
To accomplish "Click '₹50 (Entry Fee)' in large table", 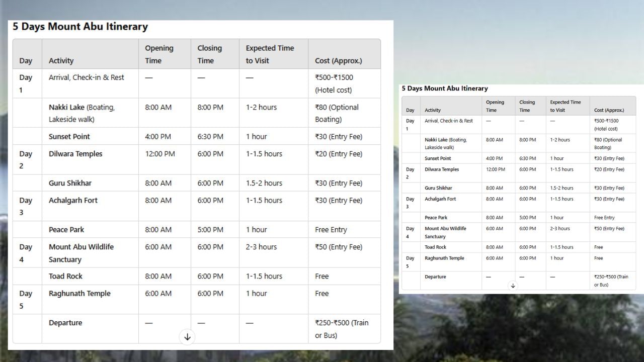I will pyautogui.click(x=339, y=247).
